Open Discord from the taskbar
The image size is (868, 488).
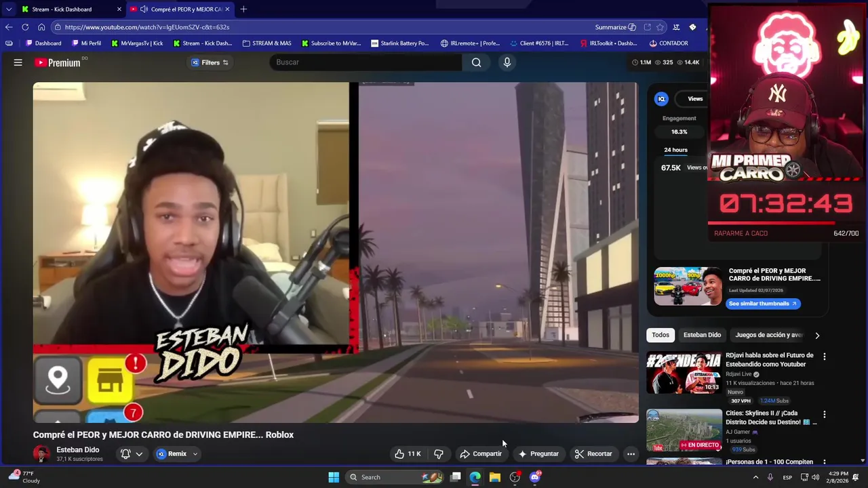[534, 477]
